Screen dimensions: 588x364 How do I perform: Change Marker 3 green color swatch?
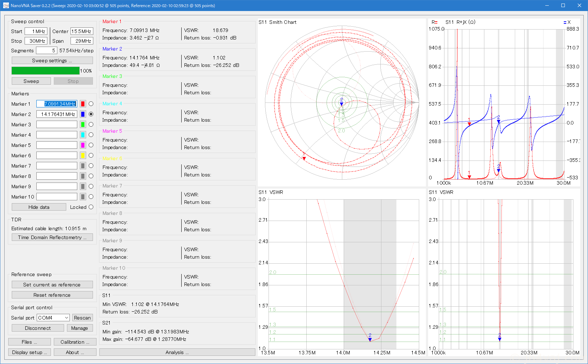(83, 125)
